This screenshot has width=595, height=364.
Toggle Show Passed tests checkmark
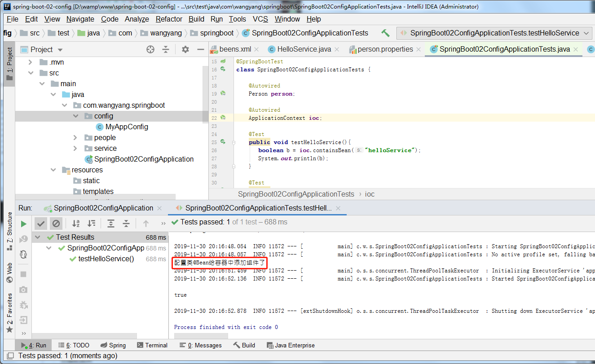pyautogui.click(x=41, y=223)
